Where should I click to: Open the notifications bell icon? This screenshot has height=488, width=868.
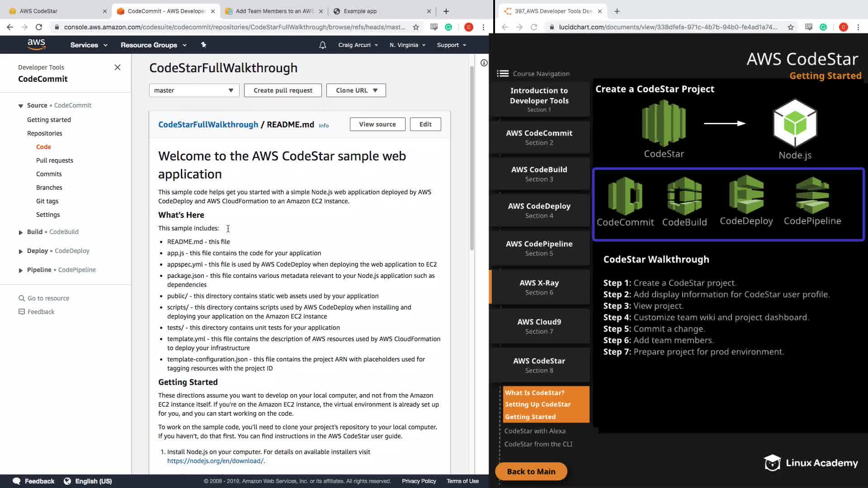click(322, 45)
